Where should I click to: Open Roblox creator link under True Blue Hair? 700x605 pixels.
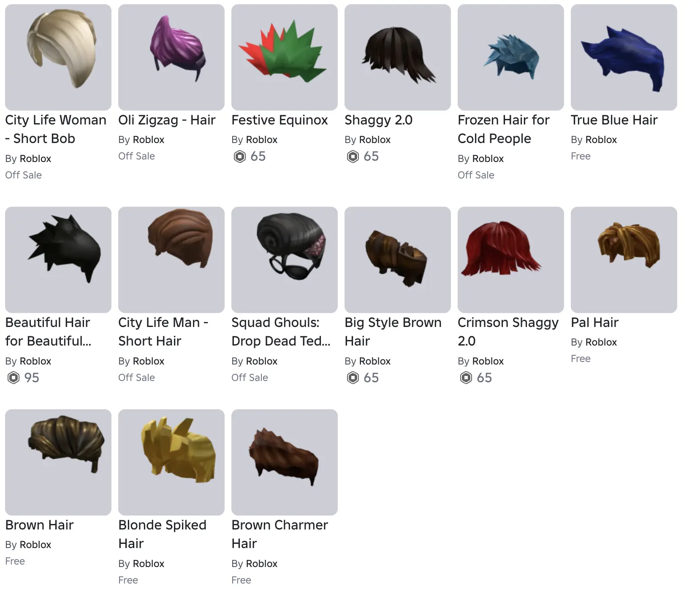click(601, 140)
